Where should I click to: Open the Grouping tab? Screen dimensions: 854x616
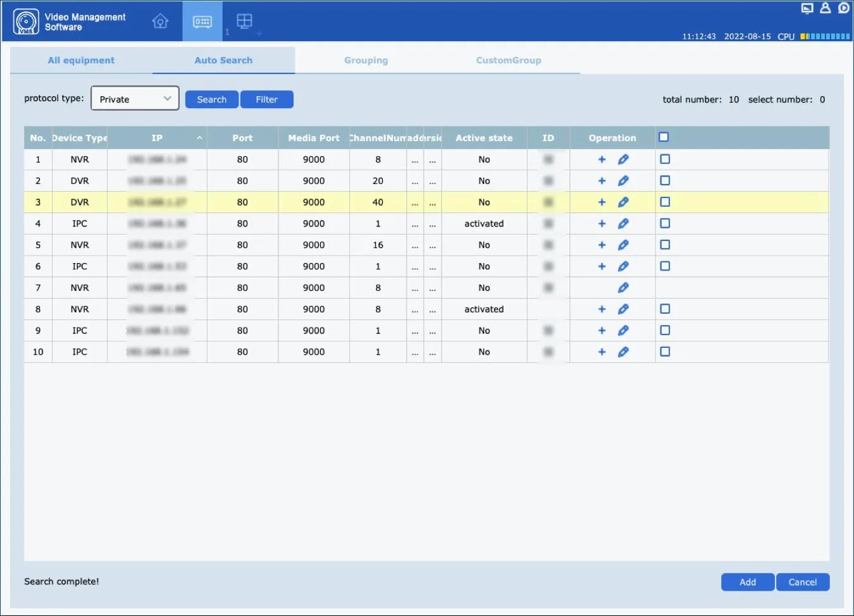pyautogui.click(x=366, y=61)
